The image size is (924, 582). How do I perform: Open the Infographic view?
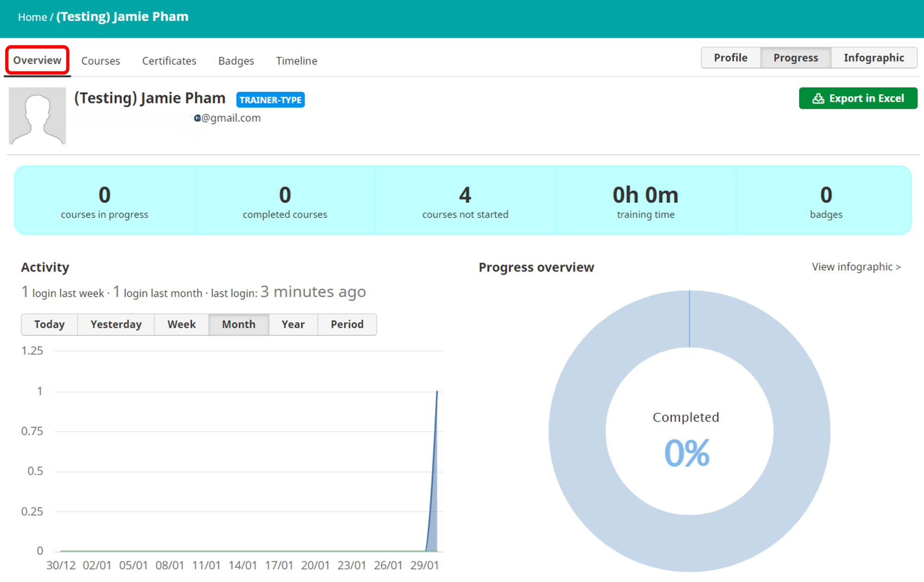(873, 58)
